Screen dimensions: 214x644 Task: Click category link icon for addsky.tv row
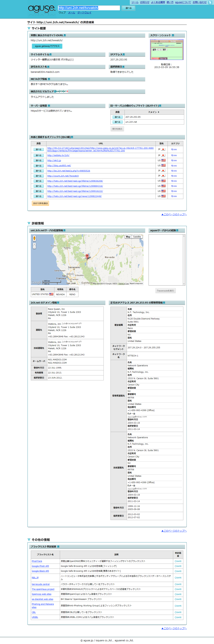(x=174, y=156)
